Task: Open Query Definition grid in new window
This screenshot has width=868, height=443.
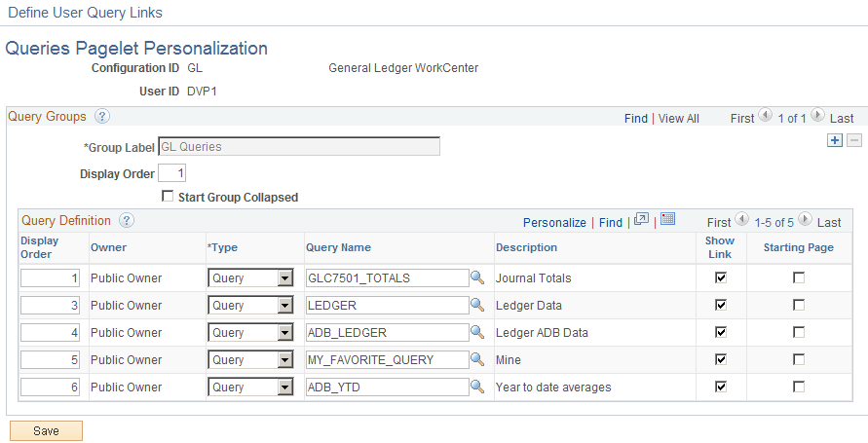Action: [x=641, y=219]
